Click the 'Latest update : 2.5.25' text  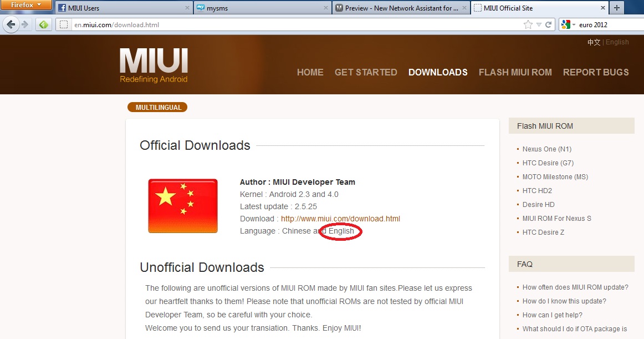[x=278, y=206]
